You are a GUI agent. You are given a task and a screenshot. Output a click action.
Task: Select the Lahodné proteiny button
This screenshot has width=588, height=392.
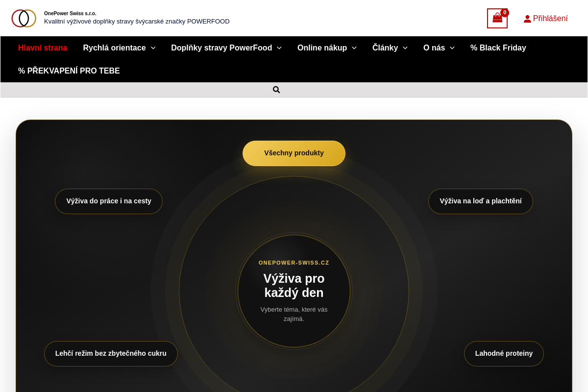click(x=504, y=354)
